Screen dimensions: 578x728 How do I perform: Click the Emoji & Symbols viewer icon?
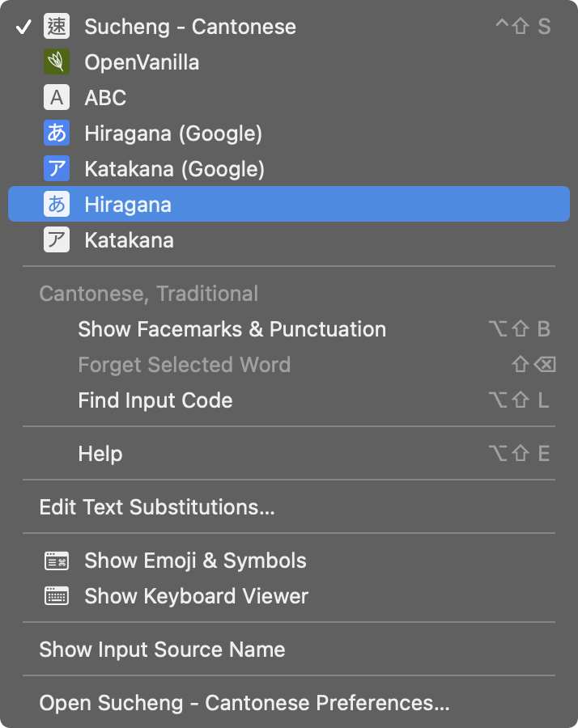point(57,561)
